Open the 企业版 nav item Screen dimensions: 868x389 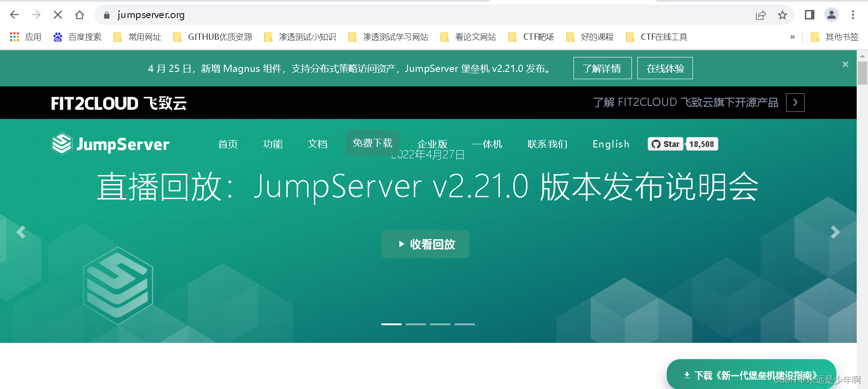coord(432,144)
